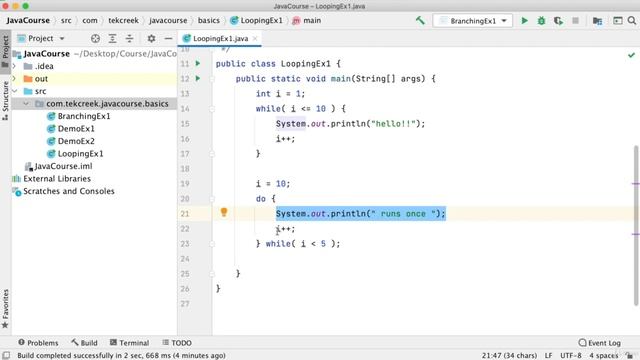The width and height of the screenshot is (640, 360).
Task: Collapse the src folder
Action: (15, 91)
